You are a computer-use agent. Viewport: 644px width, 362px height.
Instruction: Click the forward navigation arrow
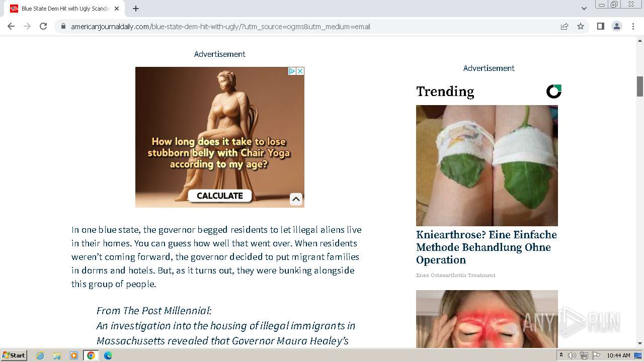pyautogui.click(x=27, y=26)
